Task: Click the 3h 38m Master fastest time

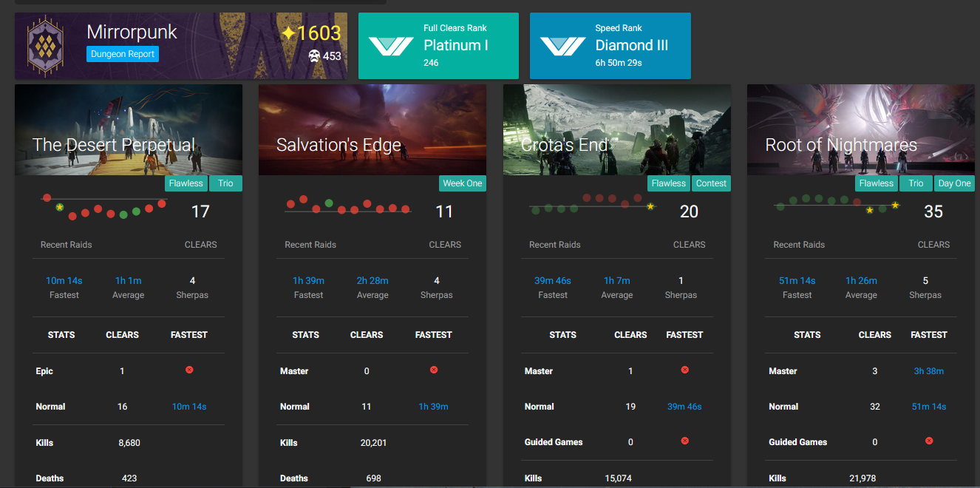Action: point(929,371)
